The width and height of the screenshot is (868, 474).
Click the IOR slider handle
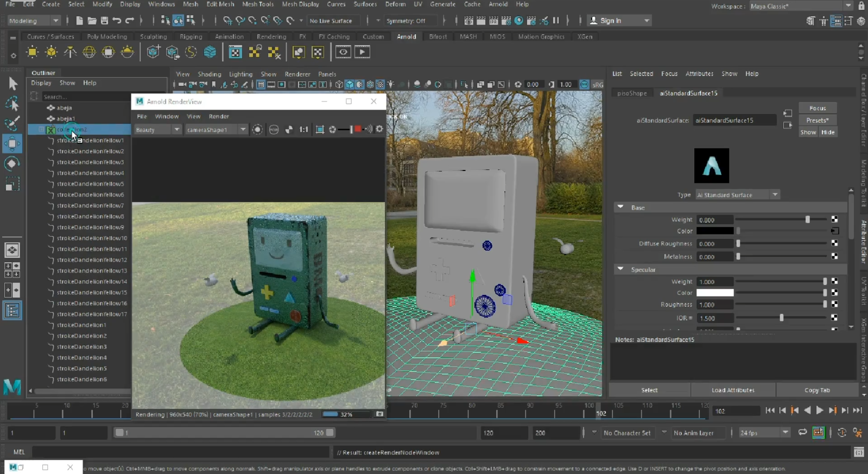(x=782, y=318)
